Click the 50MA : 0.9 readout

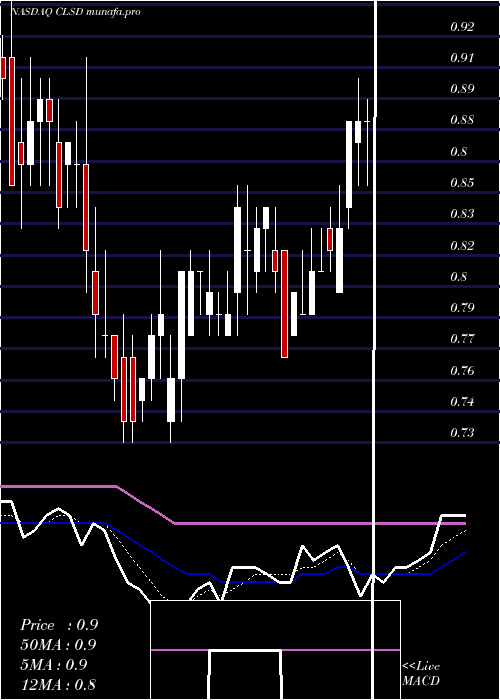[x=58, y=645]
